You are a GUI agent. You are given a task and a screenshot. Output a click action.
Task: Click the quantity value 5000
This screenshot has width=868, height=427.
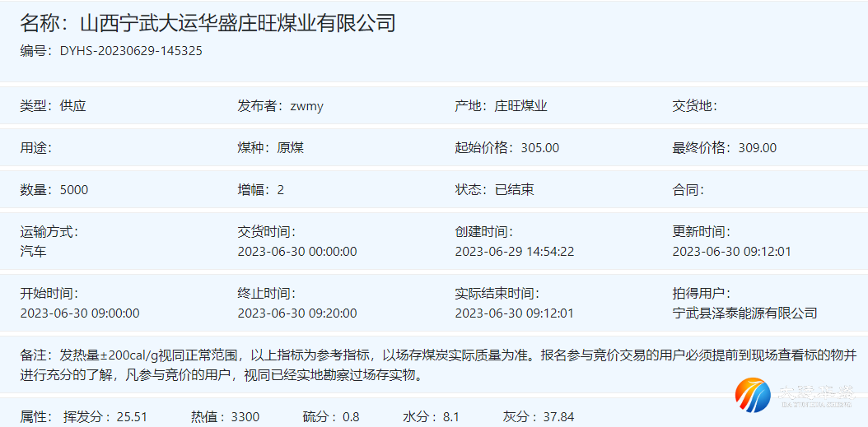pos(74,190)
